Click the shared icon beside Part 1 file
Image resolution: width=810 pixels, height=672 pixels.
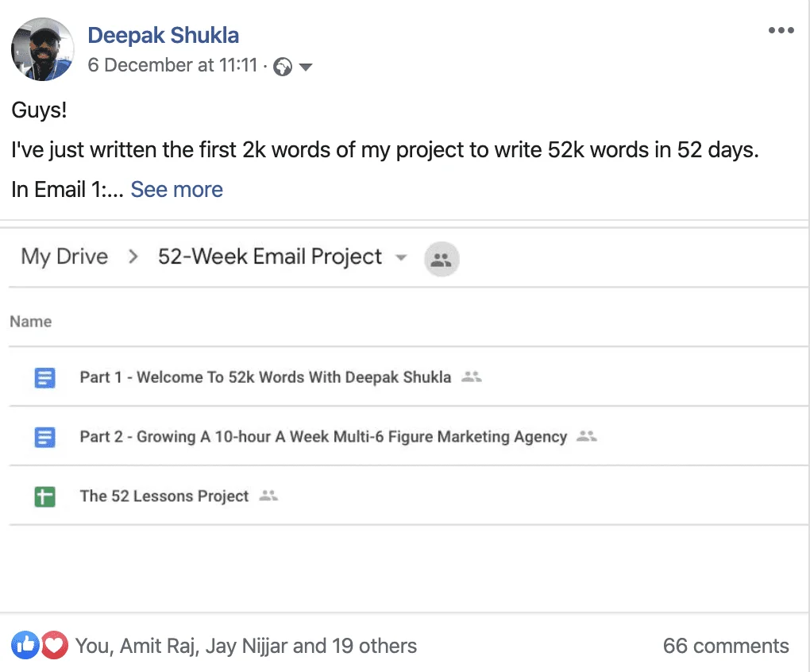[471, 377]
